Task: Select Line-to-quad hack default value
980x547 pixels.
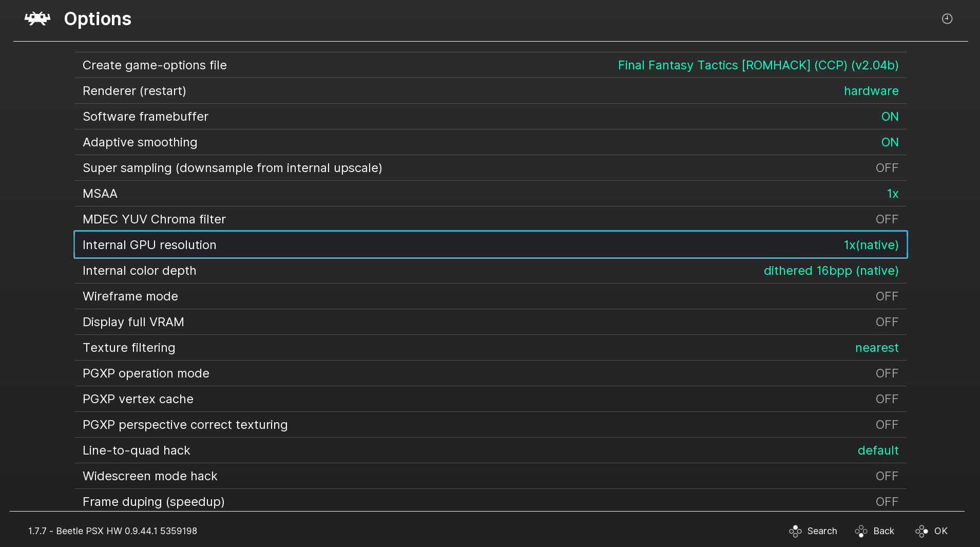Action: pos(877,450)
